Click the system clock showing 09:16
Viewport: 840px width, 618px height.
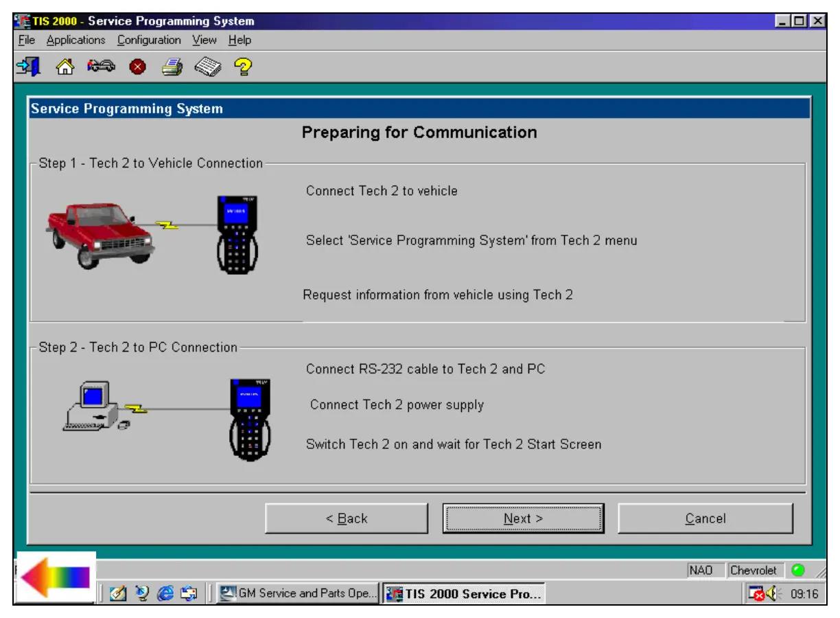pyautogui.click(x=804, y=595)
